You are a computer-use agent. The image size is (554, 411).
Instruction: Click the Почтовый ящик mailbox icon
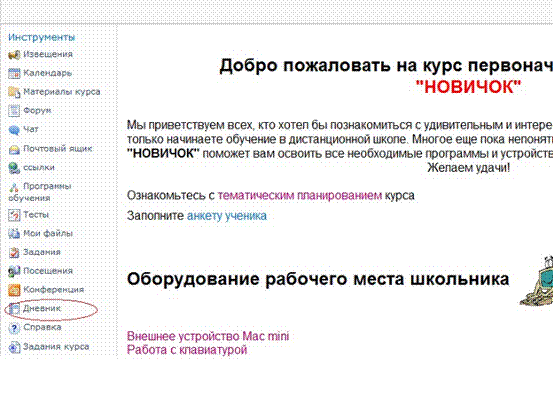point(14,149)
